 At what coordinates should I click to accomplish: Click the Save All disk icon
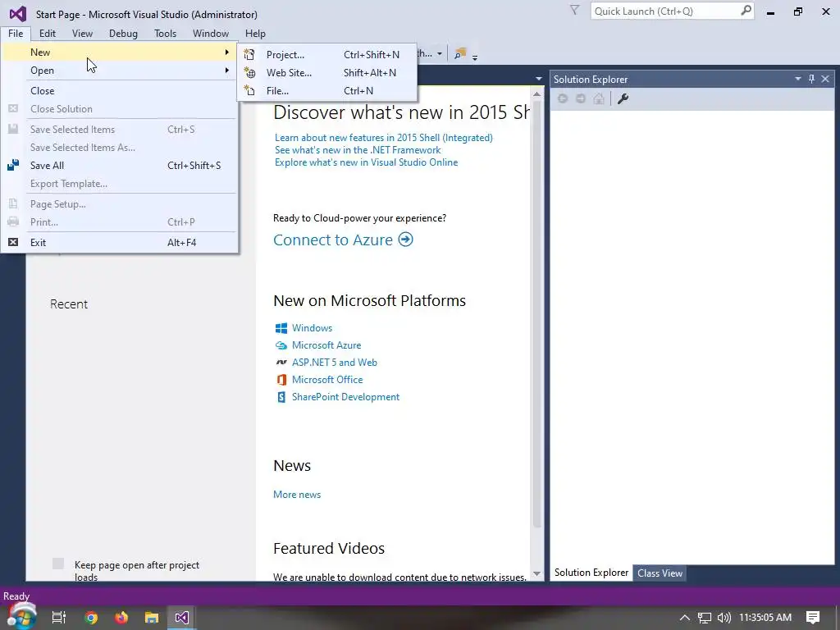[13, 165]
